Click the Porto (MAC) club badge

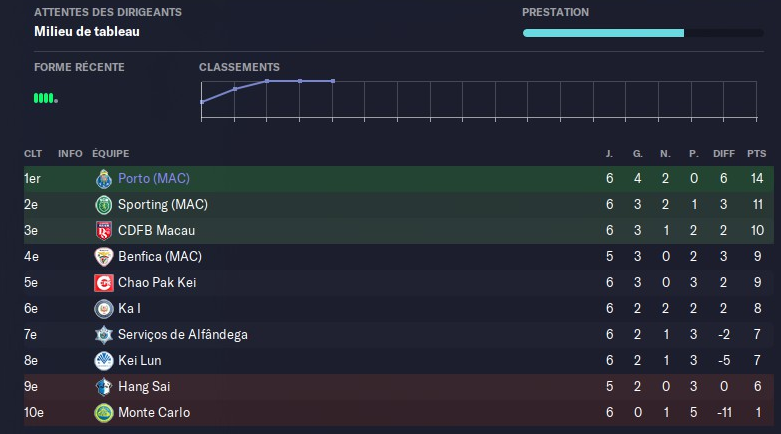point(103,179)
